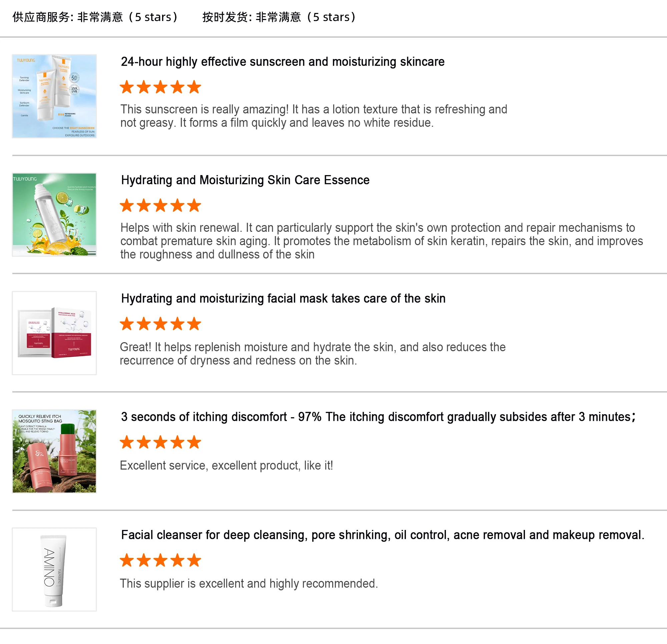
Task: Click the 'supplier is excellent' review text
Action: [x=249, y=584]
